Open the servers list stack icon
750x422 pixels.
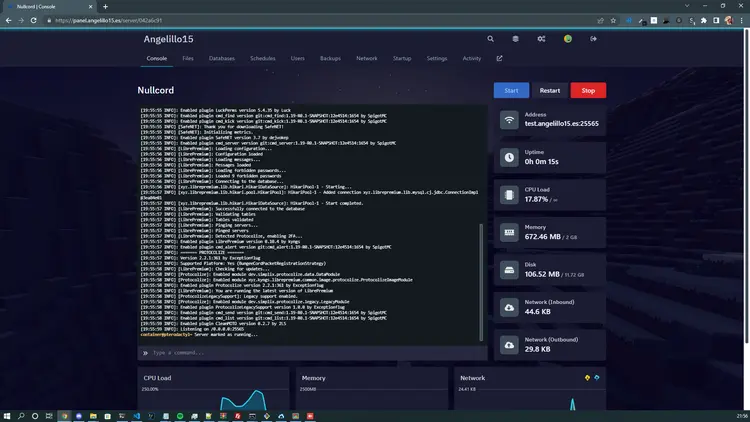pyautogui.click(x=516, y=39)
